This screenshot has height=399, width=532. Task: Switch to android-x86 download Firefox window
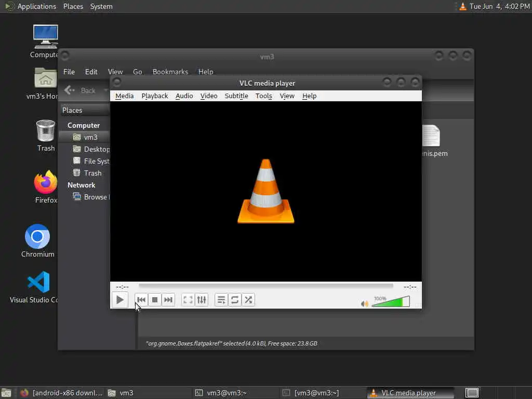61,393
